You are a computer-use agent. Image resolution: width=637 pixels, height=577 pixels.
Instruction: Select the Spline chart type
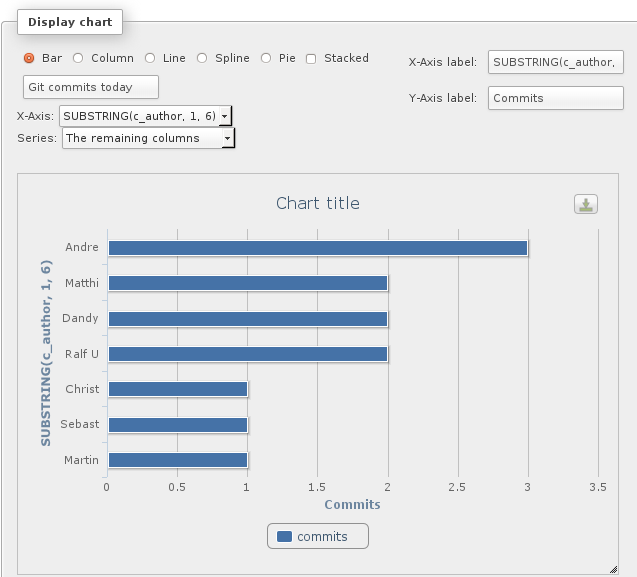202,58
